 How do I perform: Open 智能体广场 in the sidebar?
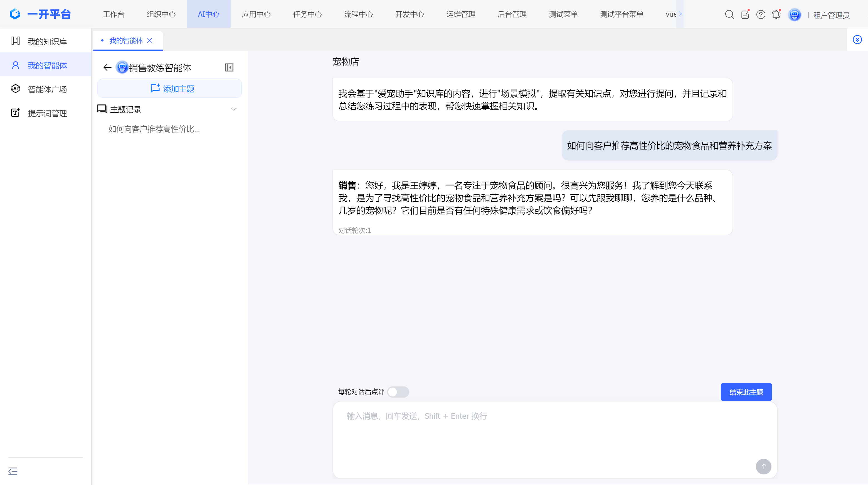pyautogui.click(x=47, y=89)
